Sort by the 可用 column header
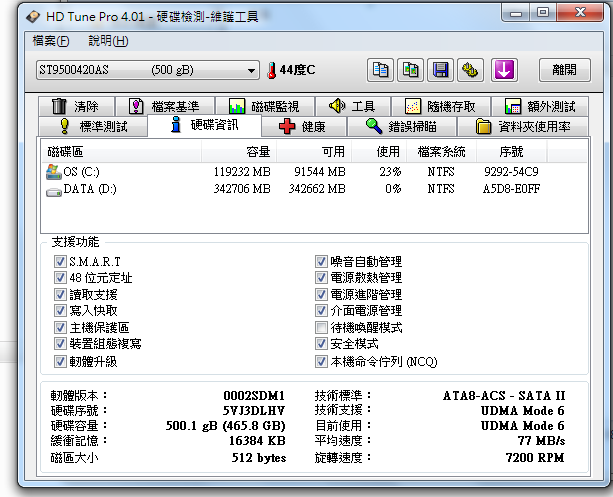The width and height of the screenshot is (613, 497). pyautogui.click(x=314, y=151)
